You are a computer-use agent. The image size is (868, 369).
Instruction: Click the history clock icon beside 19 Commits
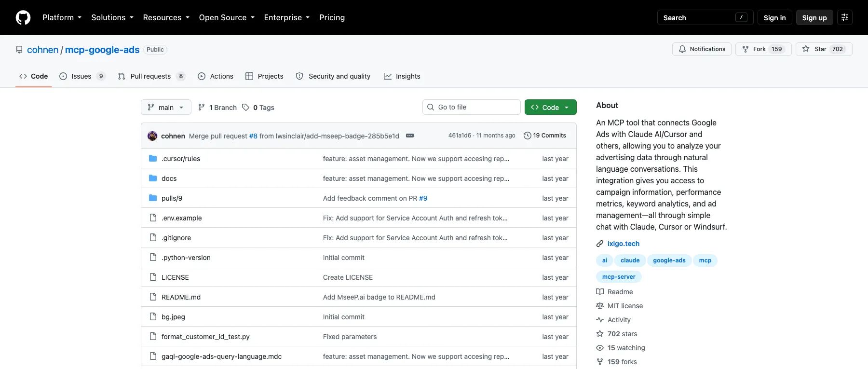pos(528,136)
